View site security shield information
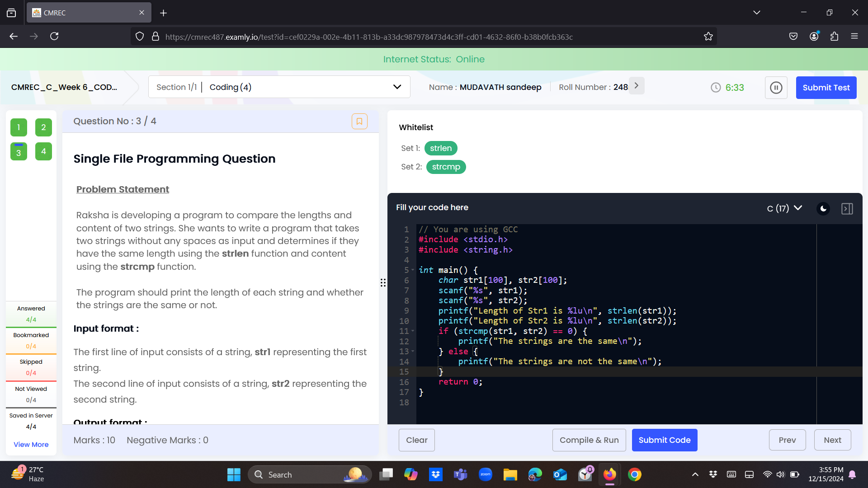The width and height of the screenshot is (868, 488). click(x=140, y=37)
